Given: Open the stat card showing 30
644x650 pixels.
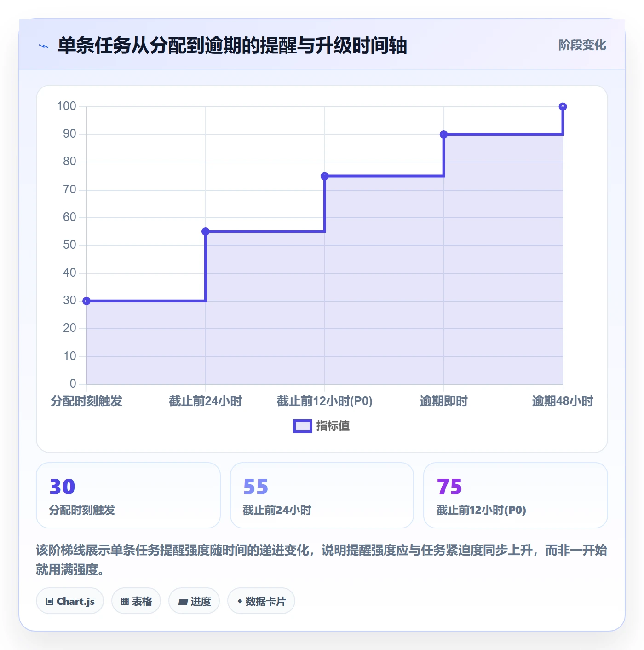Looking at the screenshot, I should (128, 495).
